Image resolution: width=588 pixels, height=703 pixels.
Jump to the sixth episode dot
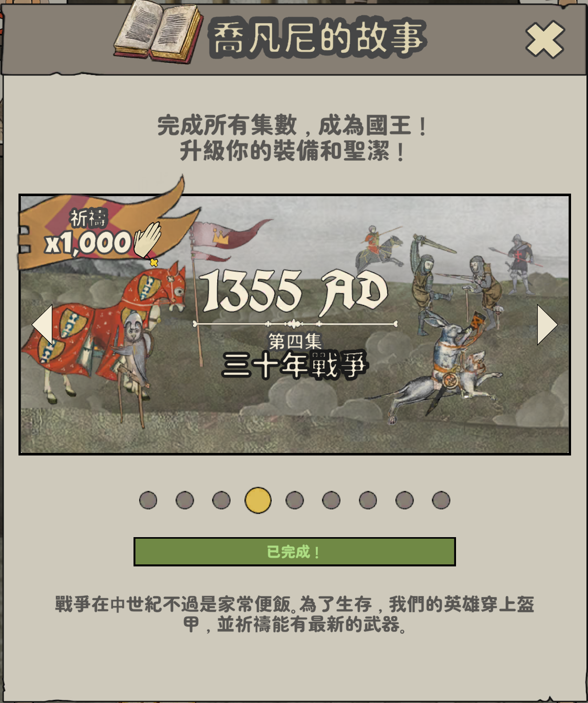tap(331, 500)
